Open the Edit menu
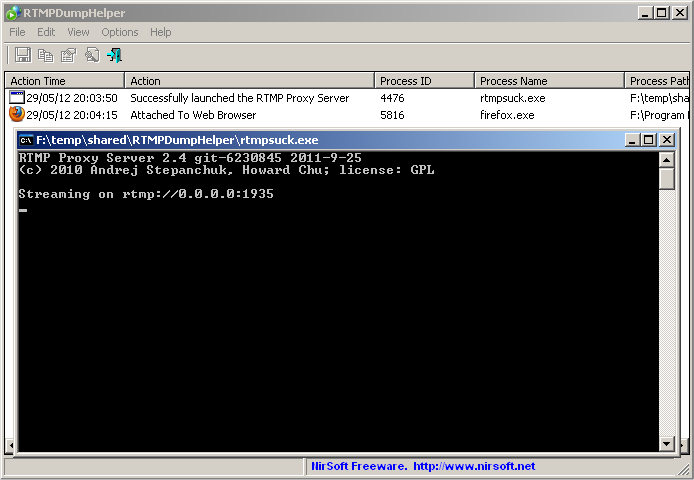The height and width of the screenshot is (480, 694). tap(46, 32)
